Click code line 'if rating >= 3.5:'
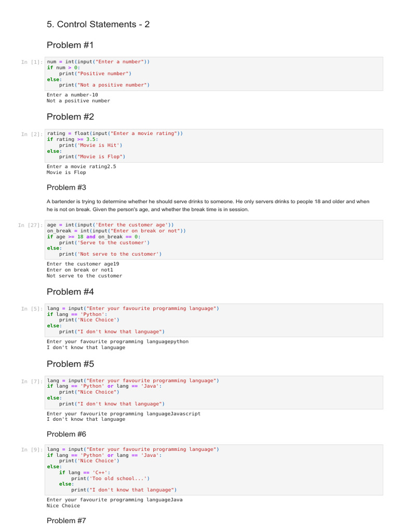The image size is (399, 532). [x=73, y=139]
